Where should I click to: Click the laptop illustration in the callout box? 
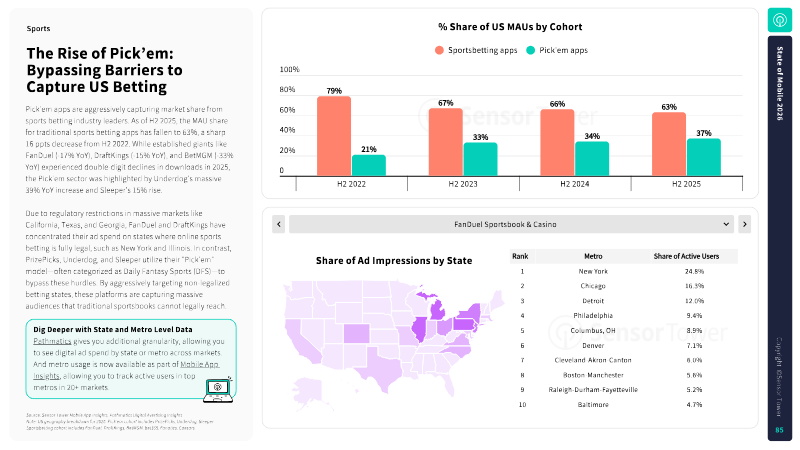(x=215, y=389)
